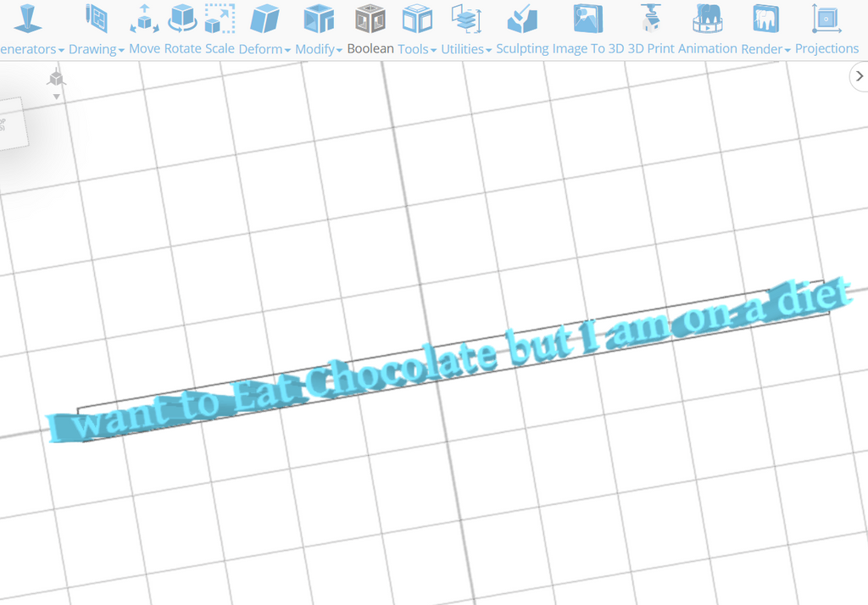Click the Projections label
Image resolution: width=868 pixels, height=605 pixels.
pyautogui.click(x=826, y=48)
